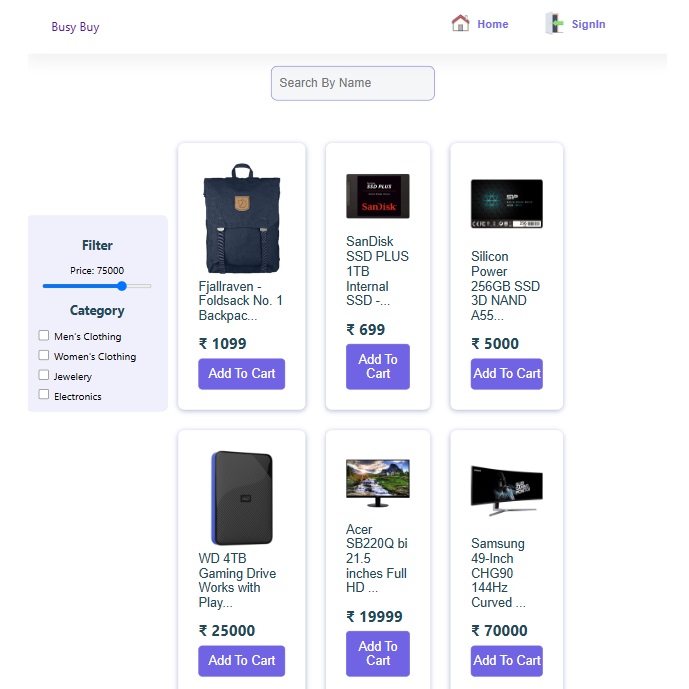Viewport: 689px width, 689px height.
Task: Enable the Men's Clothing filter checkbox
Action: (44, 336)
